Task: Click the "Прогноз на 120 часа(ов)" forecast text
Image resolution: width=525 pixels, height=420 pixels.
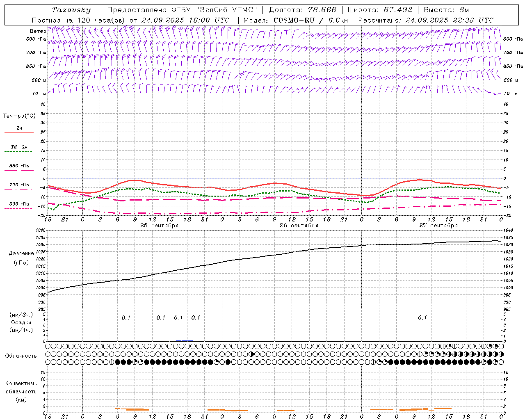Action: tap(79, 20)
